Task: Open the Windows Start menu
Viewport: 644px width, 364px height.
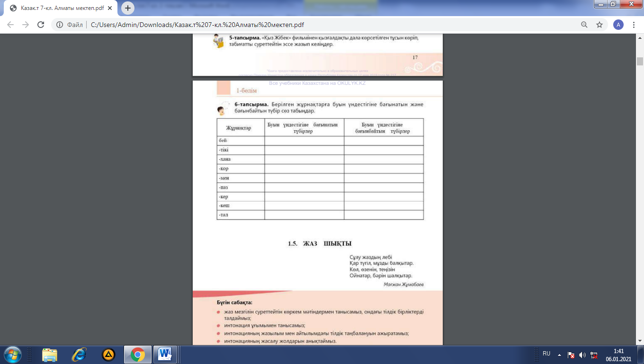Action: coord(12,355)
